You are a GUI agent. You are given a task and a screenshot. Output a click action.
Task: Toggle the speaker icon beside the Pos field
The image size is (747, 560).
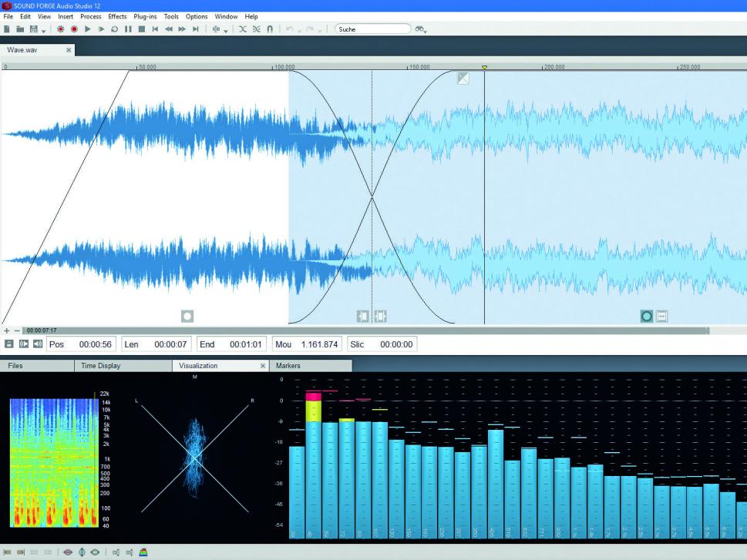coord(38,344)
